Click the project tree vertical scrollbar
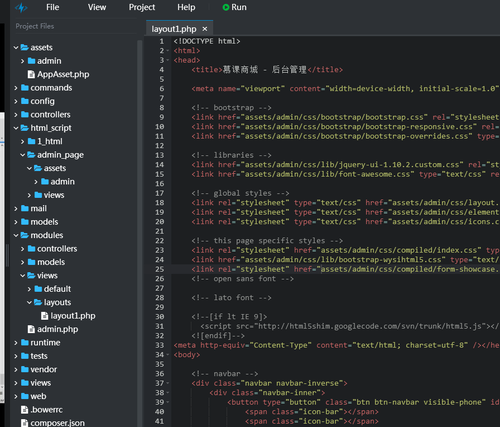 tap(140, 233)
